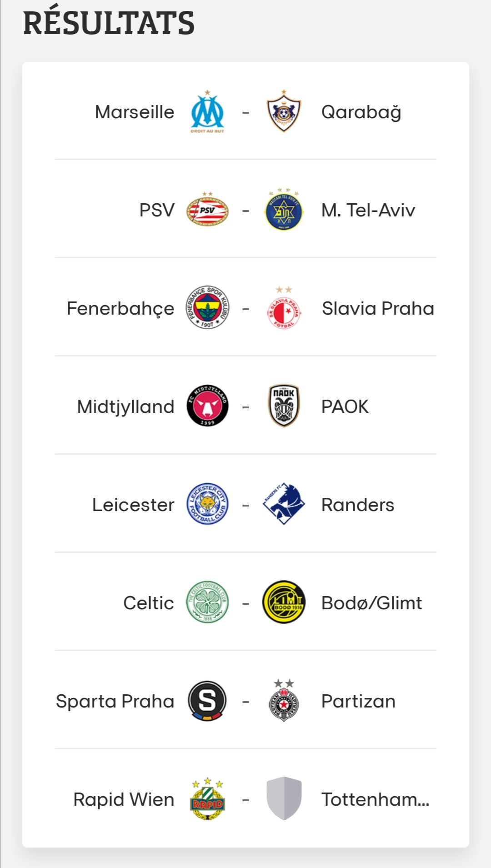
Task: Select the Slavia Praha badge
Action: pyautogui.click(x=284, y=309)
